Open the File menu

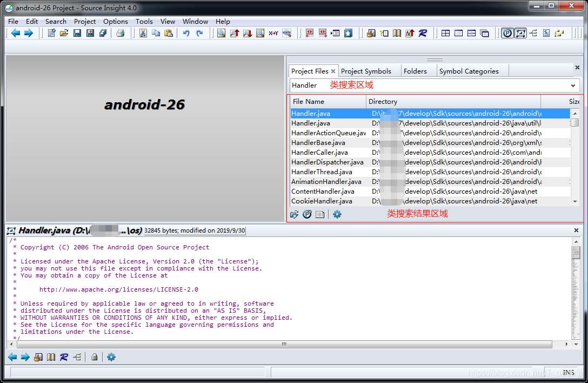(13, 22)
